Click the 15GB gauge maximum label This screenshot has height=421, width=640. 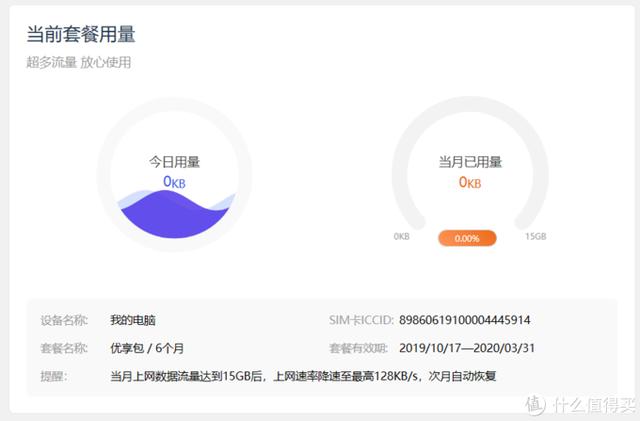536,238
